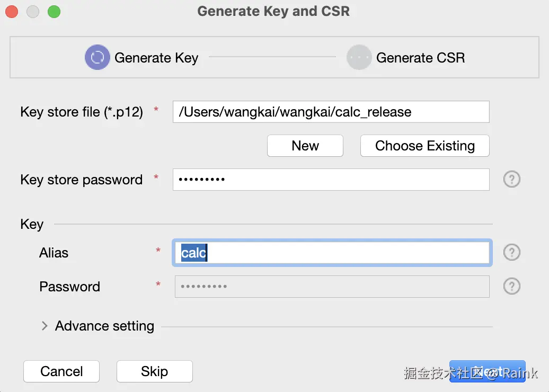This screenshot has height=392, width=549.
Task: Focus the Key store file path field
Action: click(x=331, y=112)
